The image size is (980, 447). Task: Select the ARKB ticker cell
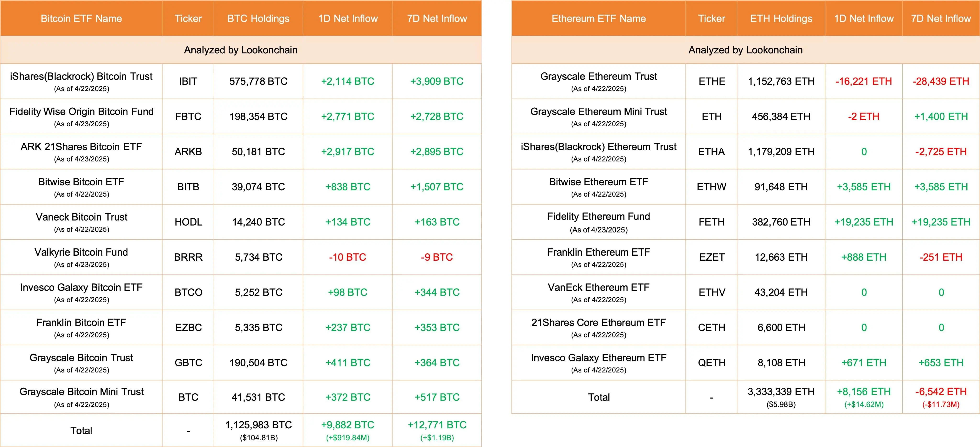(188, 152)
